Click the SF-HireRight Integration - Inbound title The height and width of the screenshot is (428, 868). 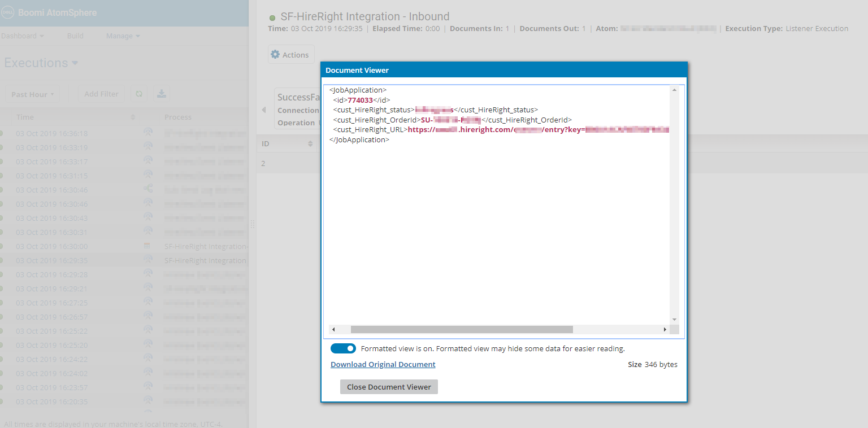[365, 16]
